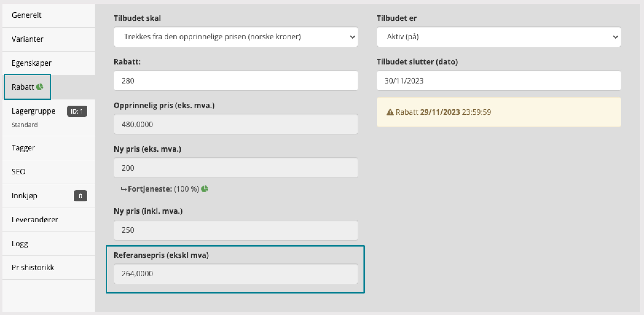Show the Leverandører tab

[x=35, y=220]
